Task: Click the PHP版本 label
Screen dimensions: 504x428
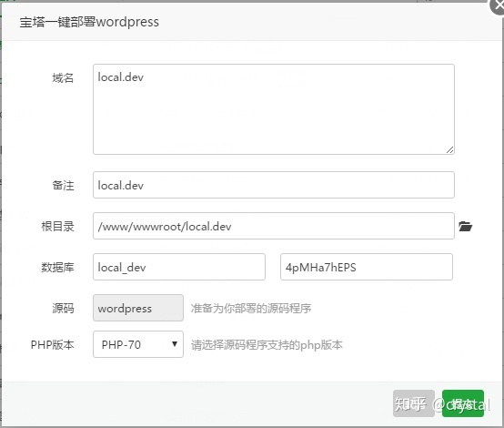Action: tap(53, 344)
